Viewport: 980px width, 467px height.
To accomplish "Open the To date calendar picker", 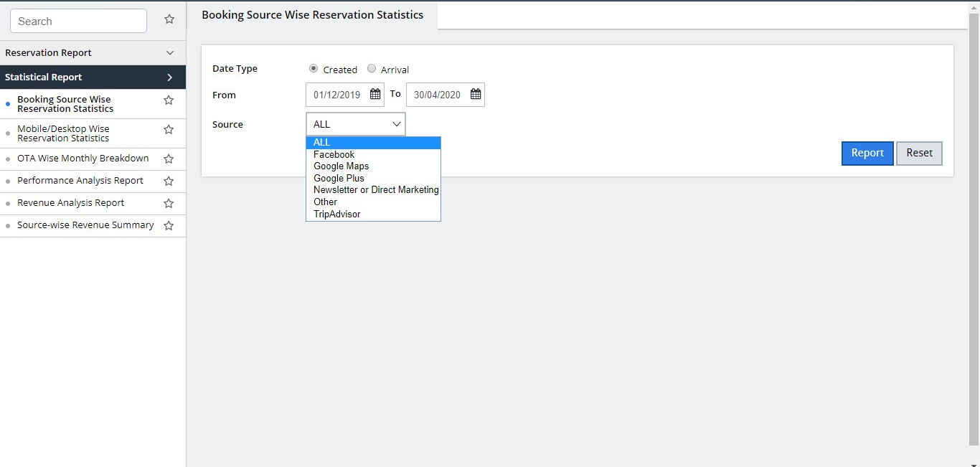I will tap(476, 94).
